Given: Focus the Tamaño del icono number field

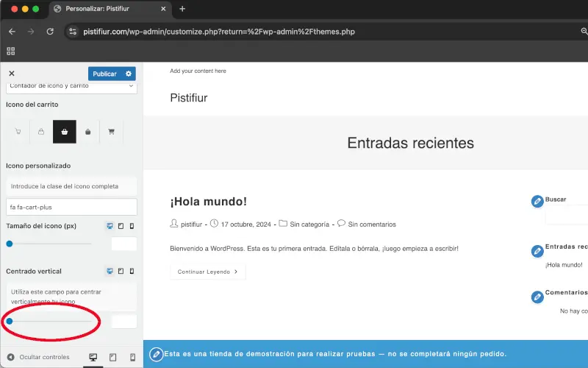Looking at the screenshot, I should click(124, 244).
